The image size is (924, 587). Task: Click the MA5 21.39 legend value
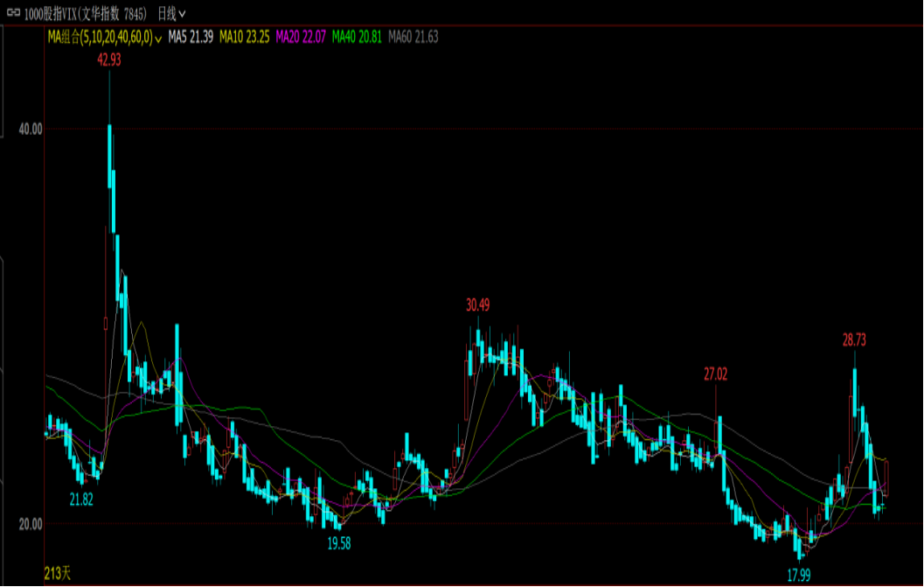[191, 37]
